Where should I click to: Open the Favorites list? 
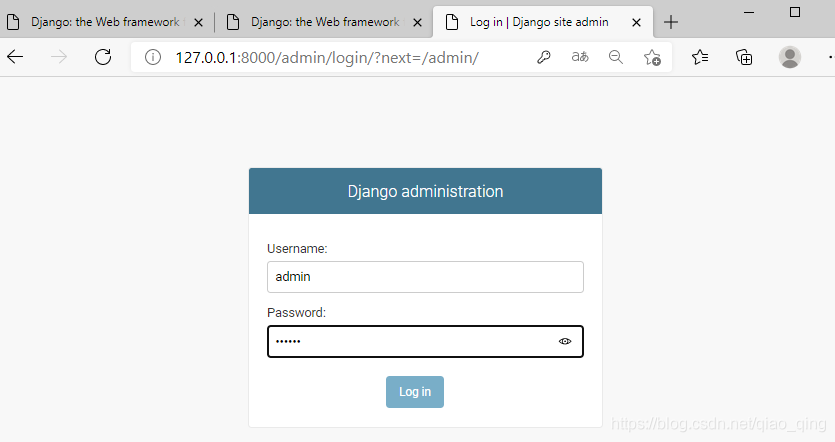(x=700, y=56)
